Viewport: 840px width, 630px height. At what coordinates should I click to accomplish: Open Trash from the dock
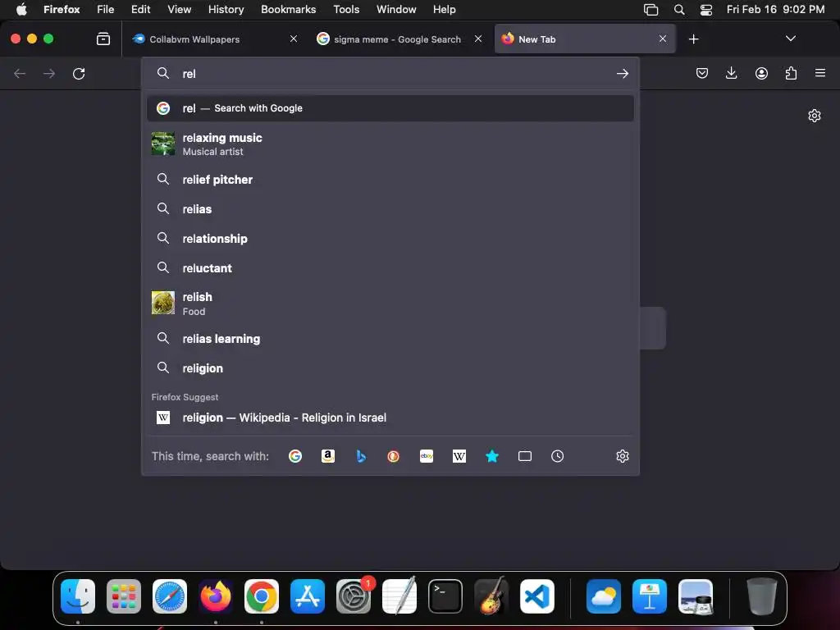coord(761,596)
